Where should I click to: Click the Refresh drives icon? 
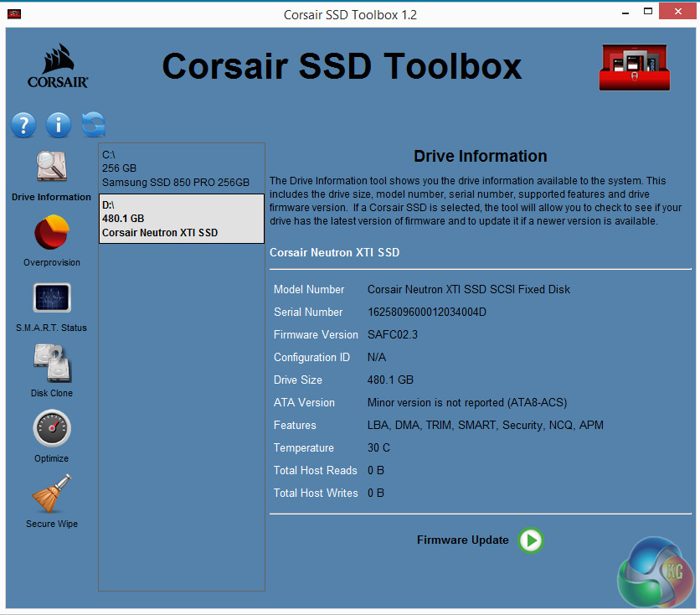(x=93, y=124)
